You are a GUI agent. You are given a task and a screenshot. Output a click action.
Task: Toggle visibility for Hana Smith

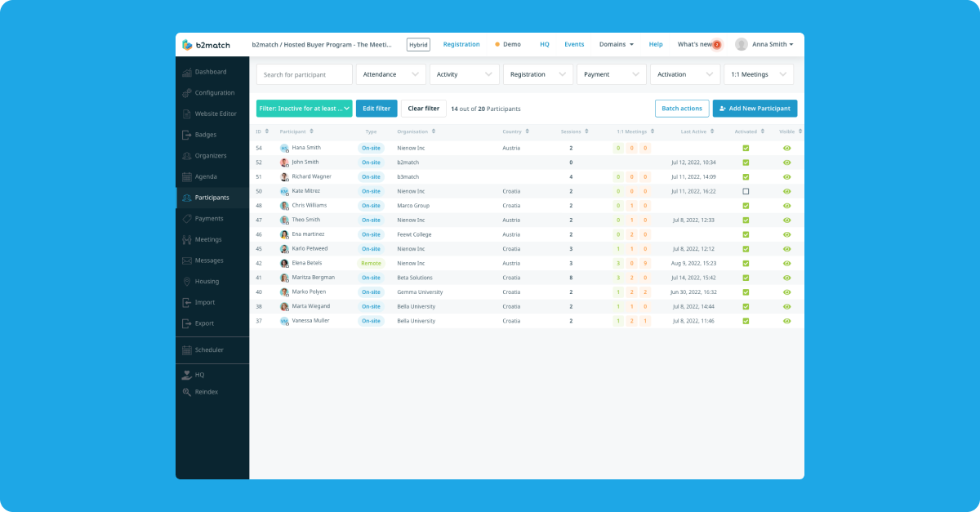click(786, 148)
